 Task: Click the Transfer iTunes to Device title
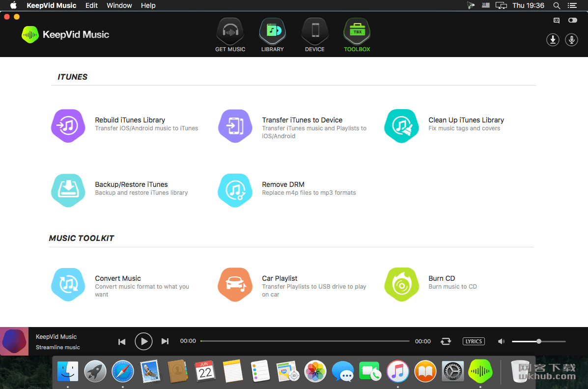302,120
